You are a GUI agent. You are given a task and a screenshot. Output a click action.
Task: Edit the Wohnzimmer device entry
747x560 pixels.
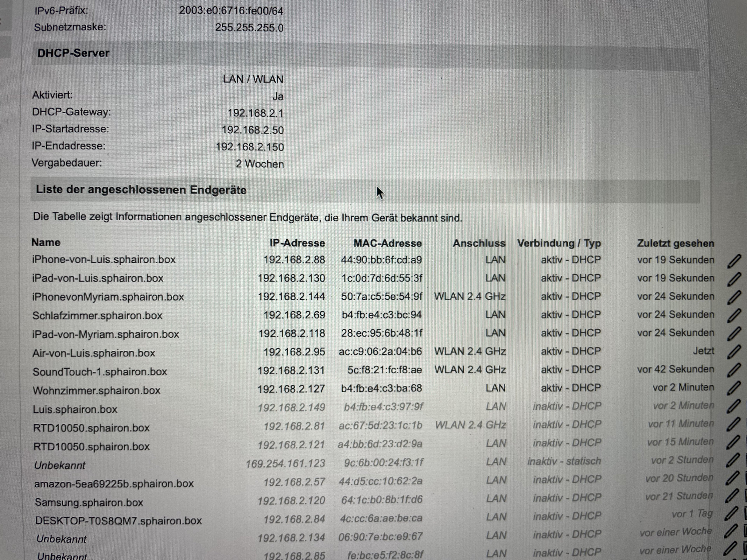(x=734, y=388)
